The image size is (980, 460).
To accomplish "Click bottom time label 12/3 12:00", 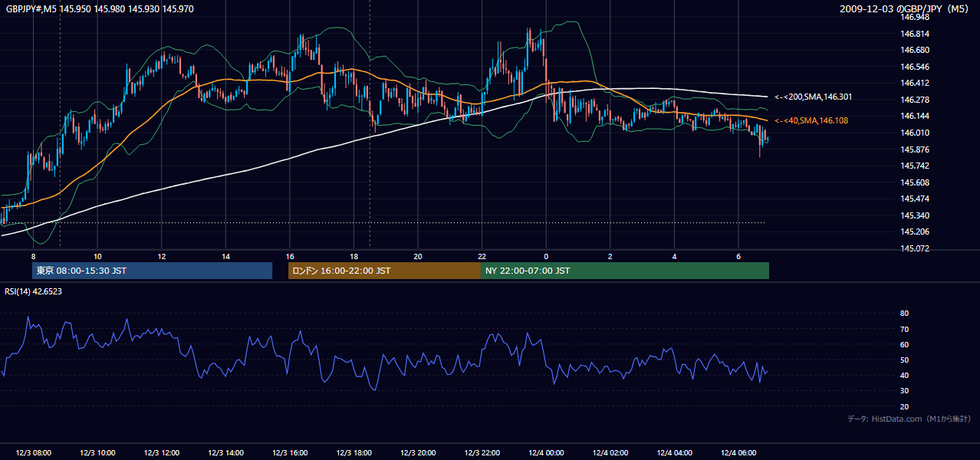I will tap(161, 453).
